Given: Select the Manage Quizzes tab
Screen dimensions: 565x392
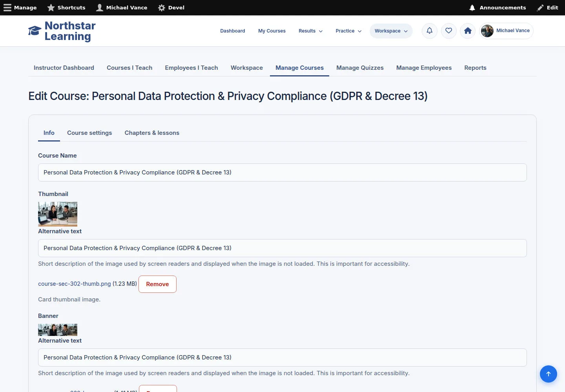Looking at the screenshot, I should 360,68.
